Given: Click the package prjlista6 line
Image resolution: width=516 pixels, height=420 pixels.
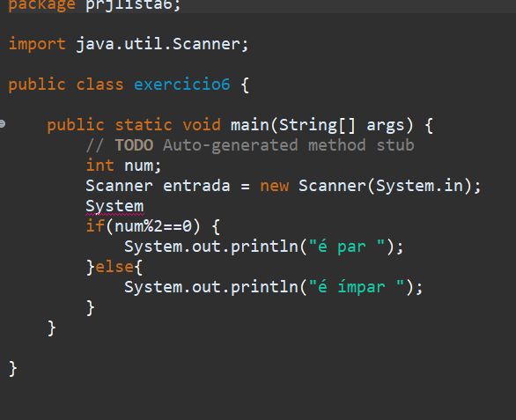Looking at the screenshot, I should click(x=94, y=5).
